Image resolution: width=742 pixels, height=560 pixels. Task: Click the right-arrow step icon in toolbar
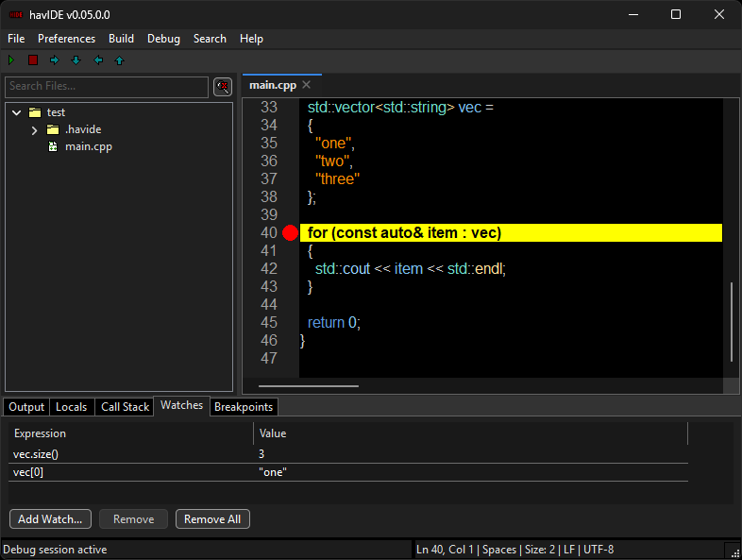pyautogui.click(x=55, y=60)
